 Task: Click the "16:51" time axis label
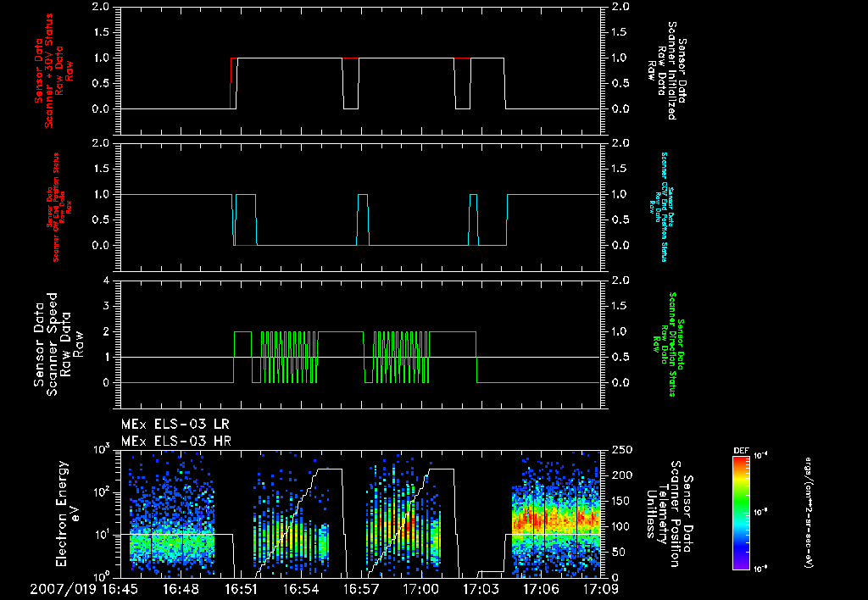click(241, 589)
